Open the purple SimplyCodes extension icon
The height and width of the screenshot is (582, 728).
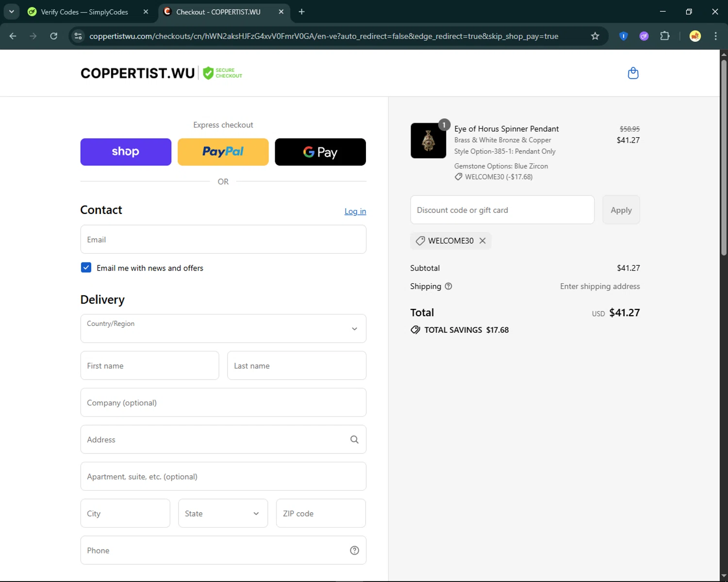644,36
